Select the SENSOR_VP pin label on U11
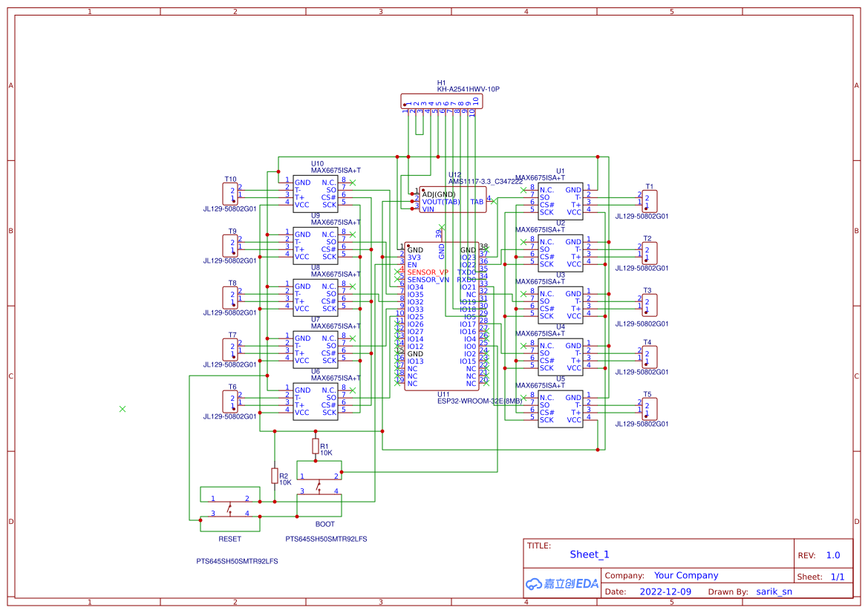868x613 pixels. tap(427, 272)
